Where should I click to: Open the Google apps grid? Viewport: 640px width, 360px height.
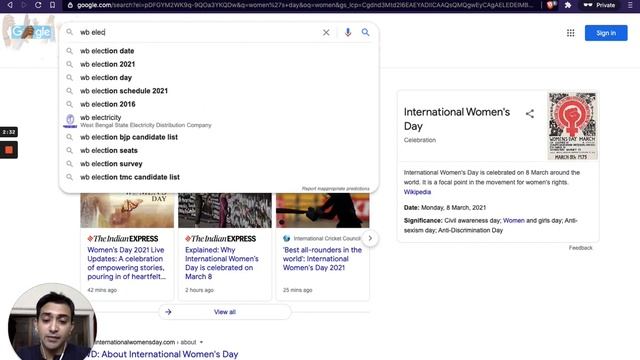coord(570,33)
